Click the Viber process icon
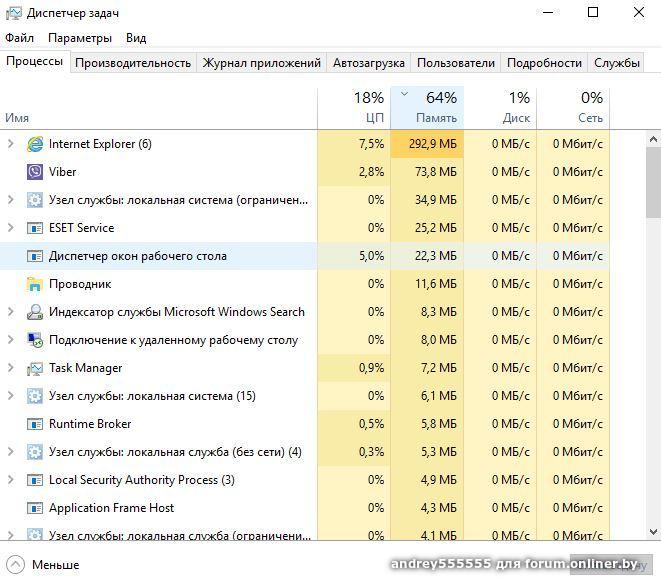 tap(35, 172)
